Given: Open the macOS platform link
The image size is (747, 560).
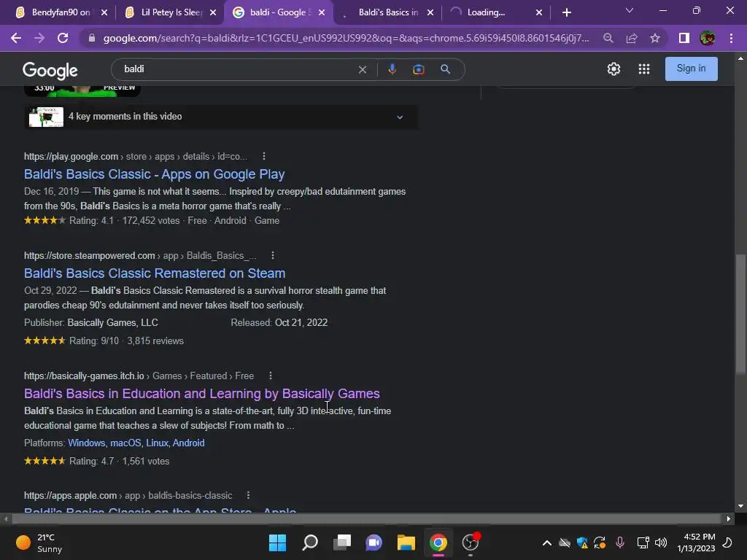Looking at the screenshot, I should [x=125, y=443].
